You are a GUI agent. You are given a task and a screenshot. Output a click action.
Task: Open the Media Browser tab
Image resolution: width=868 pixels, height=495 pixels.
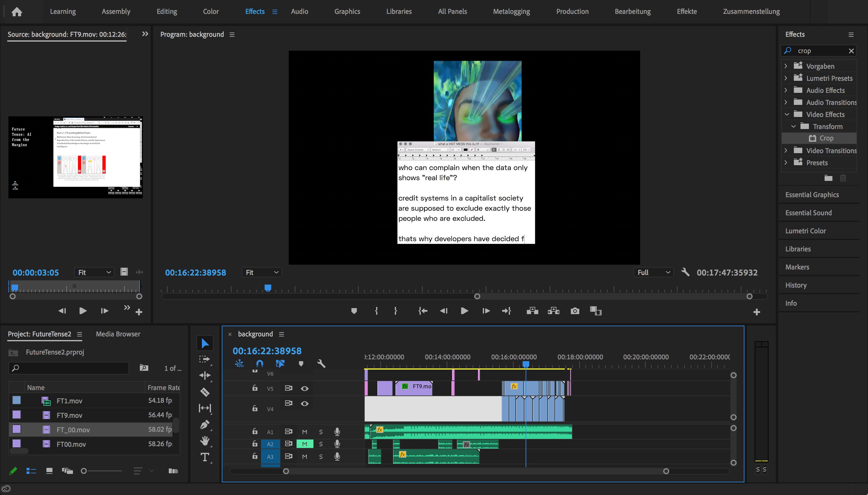[x=118, y=334]
